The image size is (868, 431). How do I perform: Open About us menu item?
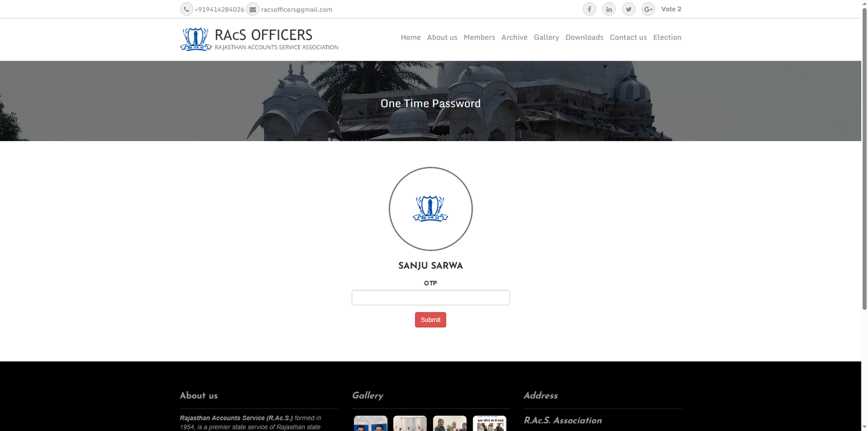[x=442, y=37]
